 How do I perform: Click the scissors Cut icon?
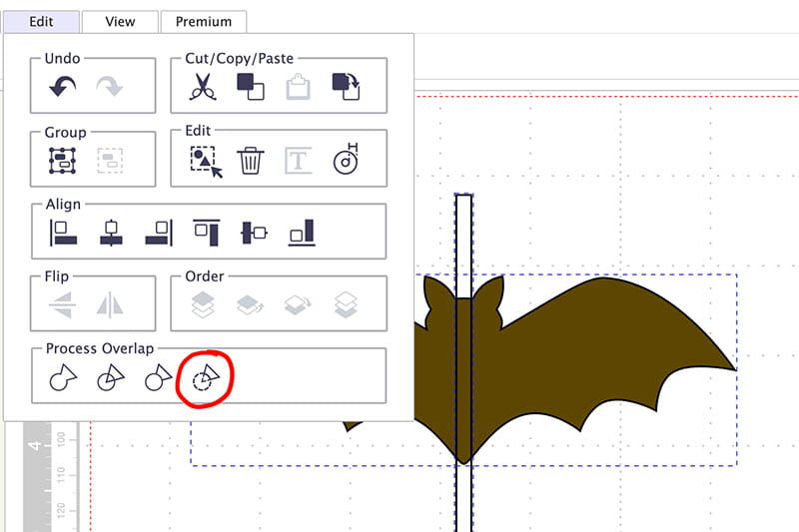(203, 88)
